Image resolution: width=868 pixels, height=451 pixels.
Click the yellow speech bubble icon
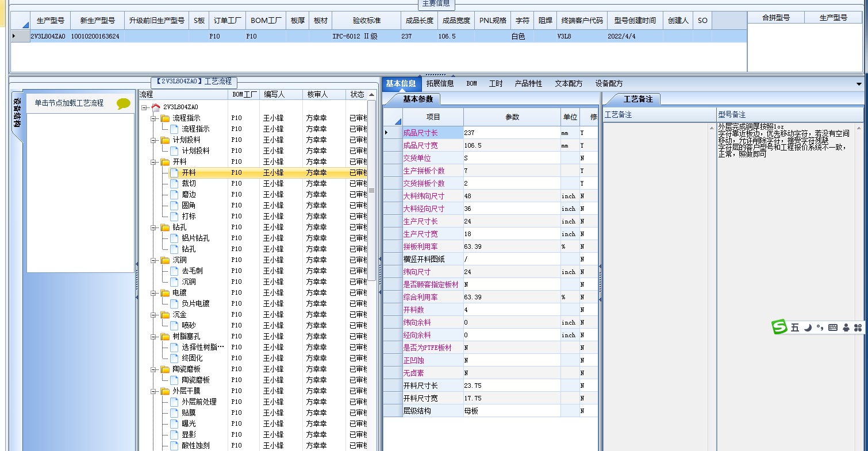click(x=124, y=103)
